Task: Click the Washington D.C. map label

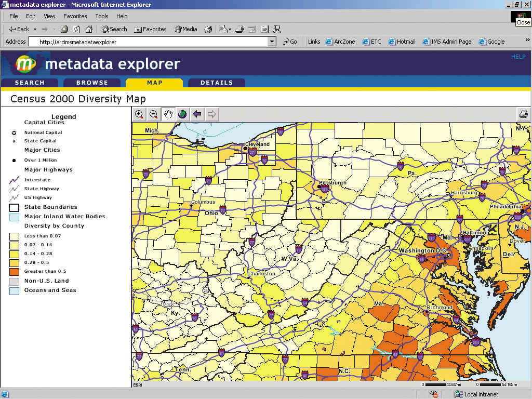Action: (423, 250)
